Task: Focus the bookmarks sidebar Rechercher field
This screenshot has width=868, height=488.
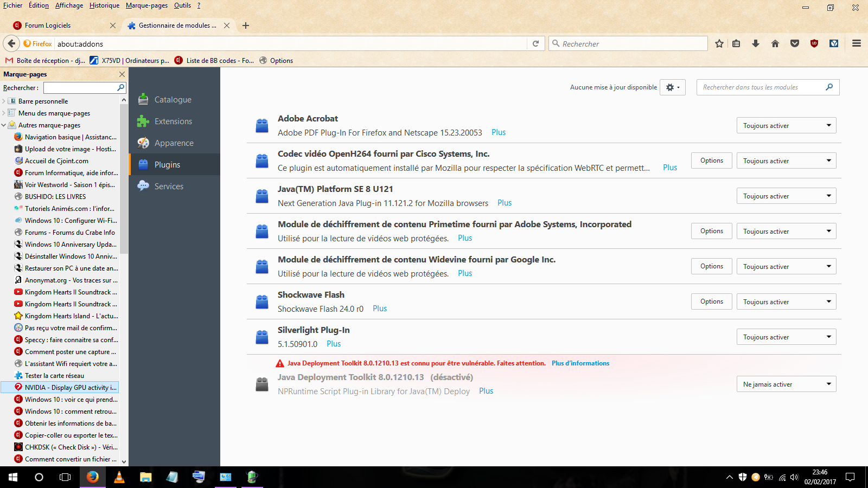Action: tap(85, 87)
